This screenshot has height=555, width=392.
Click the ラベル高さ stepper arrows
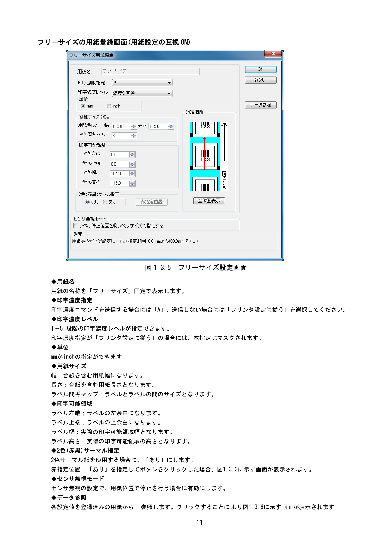[132, 183]
